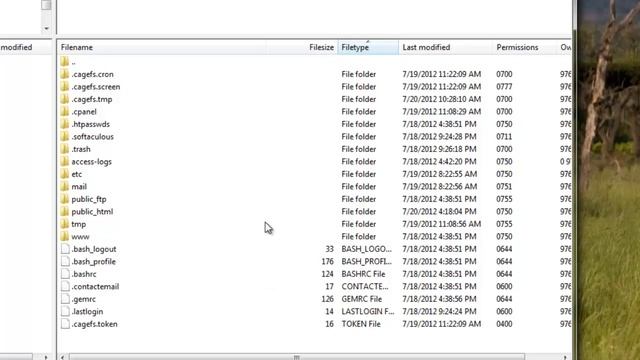Screen dimensions: 640x360
Task: Click the 'modified' column header in left pane
Action: 16,47
